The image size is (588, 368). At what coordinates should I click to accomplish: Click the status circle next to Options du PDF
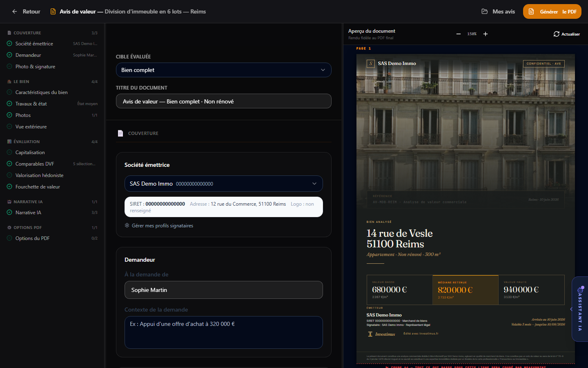(9, 238)
